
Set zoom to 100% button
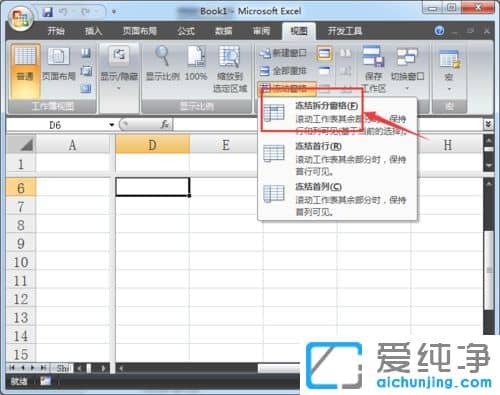tap(196, 64)
